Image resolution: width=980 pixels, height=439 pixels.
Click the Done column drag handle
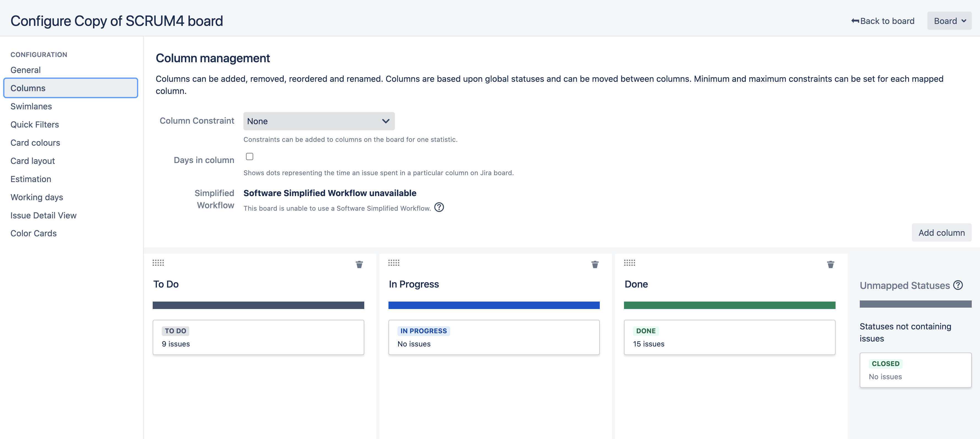(x=629, y=263)
